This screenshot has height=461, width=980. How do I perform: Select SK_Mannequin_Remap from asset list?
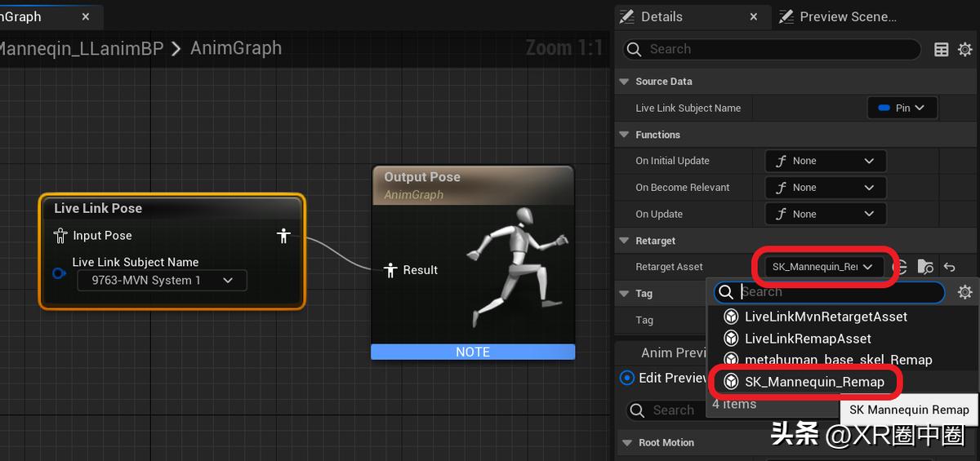tap(813, 382)
